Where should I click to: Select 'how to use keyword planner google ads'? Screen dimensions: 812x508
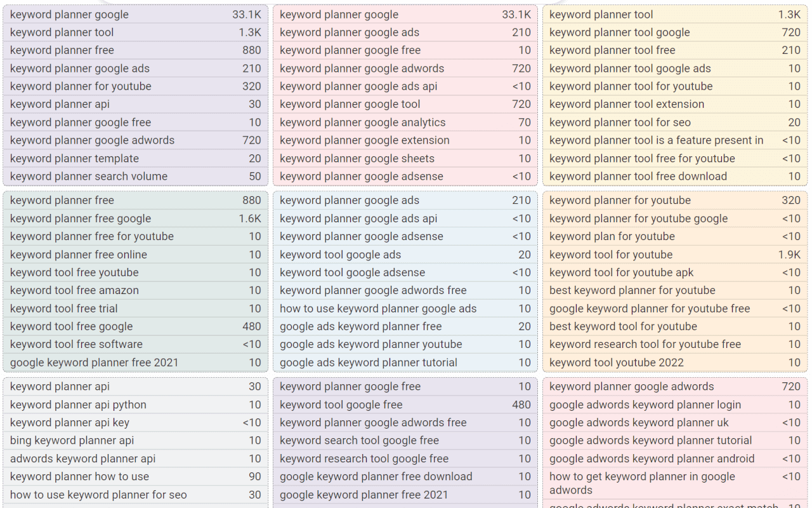pos(378,309)
